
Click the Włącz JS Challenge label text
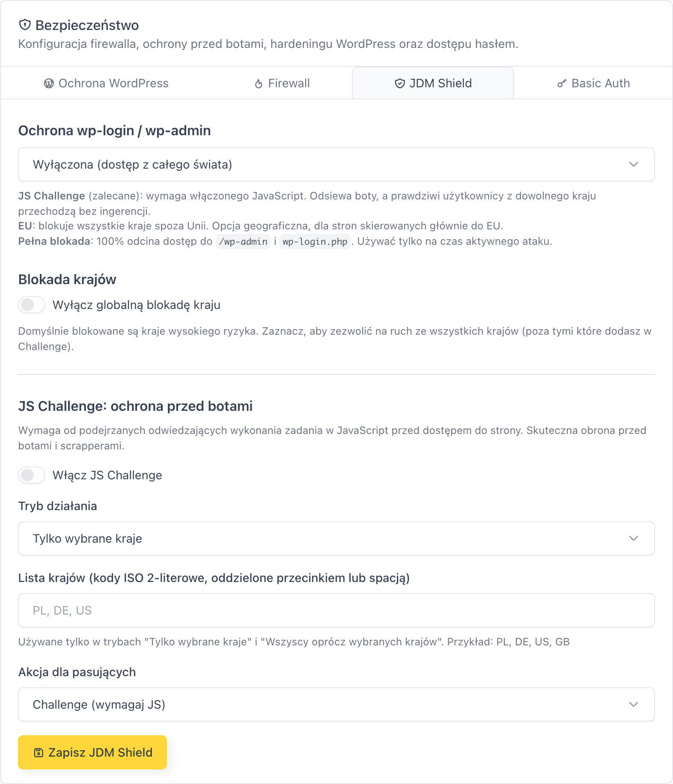click(107, 475)
